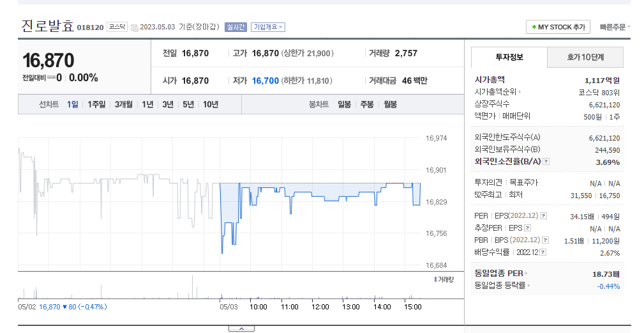The image size is (644, 333).
Task: Open help icon next to PBR BPS(2022.12)
Action: click(x=545, y=240)
